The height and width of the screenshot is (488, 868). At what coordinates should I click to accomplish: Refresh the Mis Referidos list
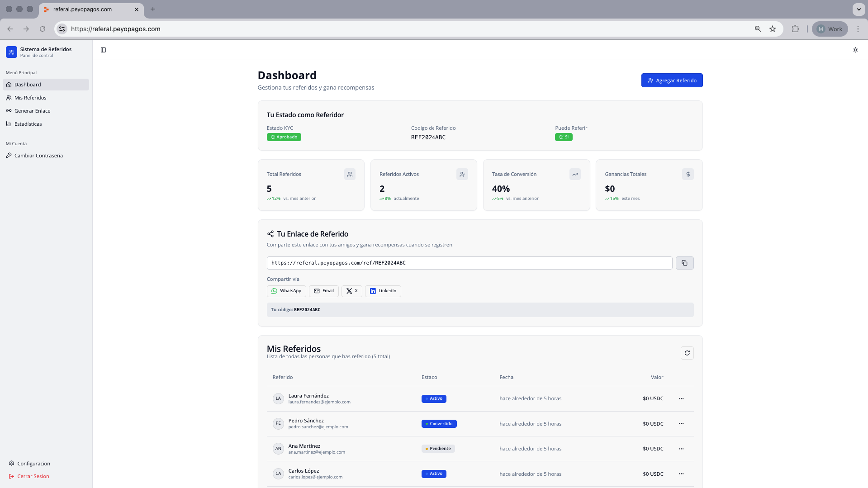coord(687,353)
